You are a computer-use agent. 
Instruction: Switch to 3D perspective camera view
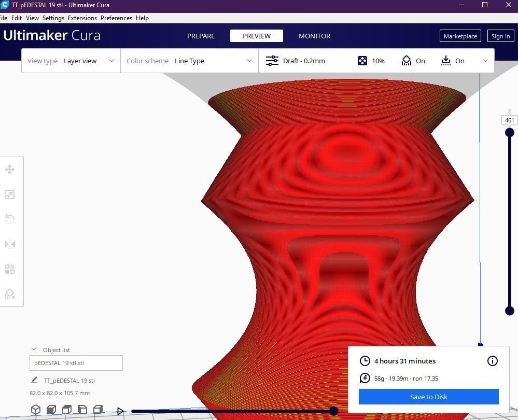(36, 410)
